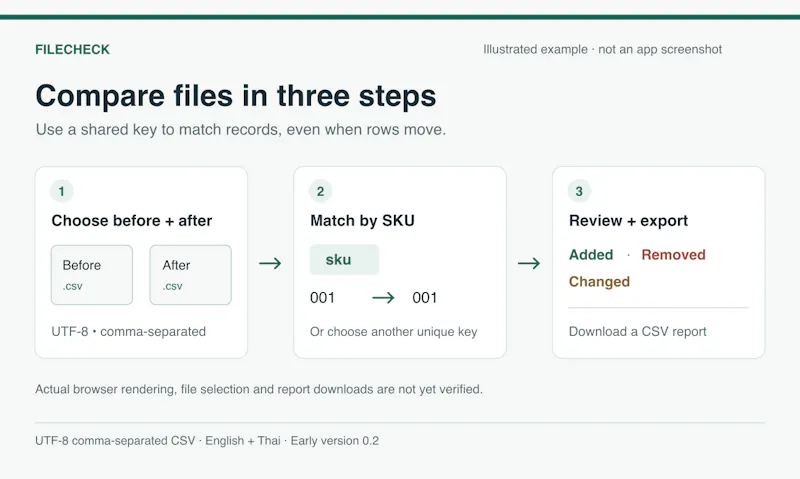The width and height of the screenshot is (800, 479).
Task: Click the subtitle about shared key matching
Action: click(241, 130)
